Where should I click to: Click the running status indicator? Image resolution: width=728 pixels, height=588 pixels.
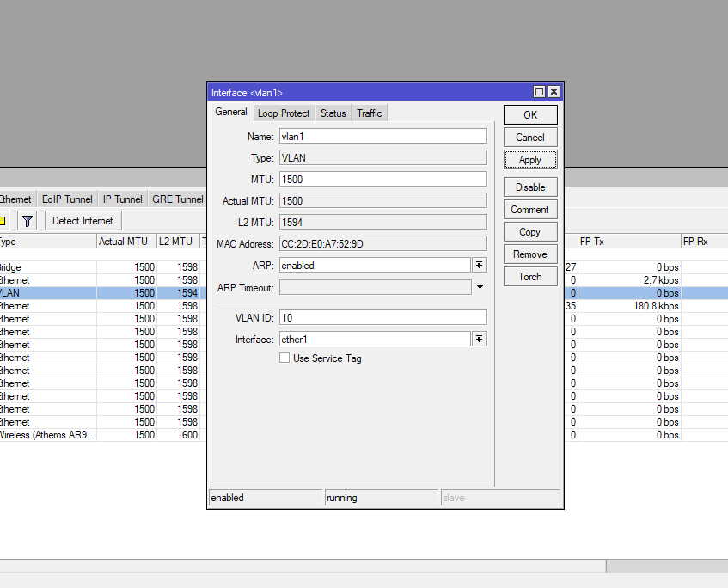pyautogui.click(x=382, y=498)
